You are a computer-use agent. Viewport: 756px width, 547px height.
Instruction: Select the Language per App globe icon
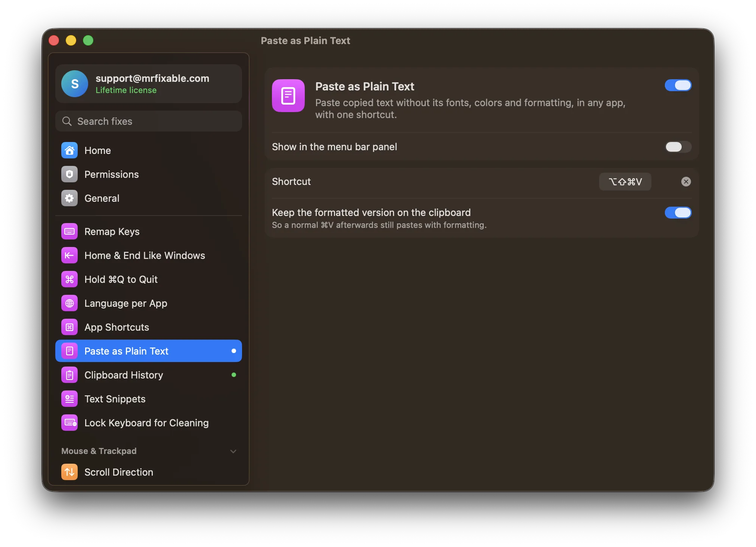click(x=69, y=303)
